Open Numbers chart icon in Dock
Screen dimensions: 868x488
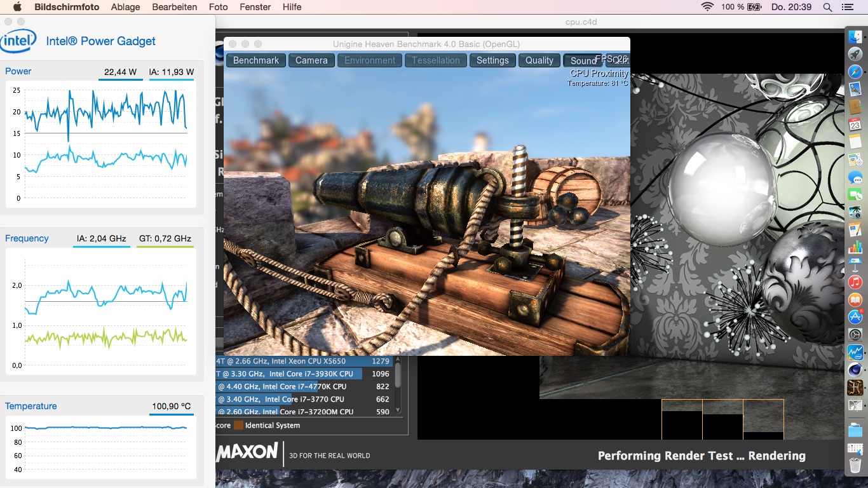(855, 247)
